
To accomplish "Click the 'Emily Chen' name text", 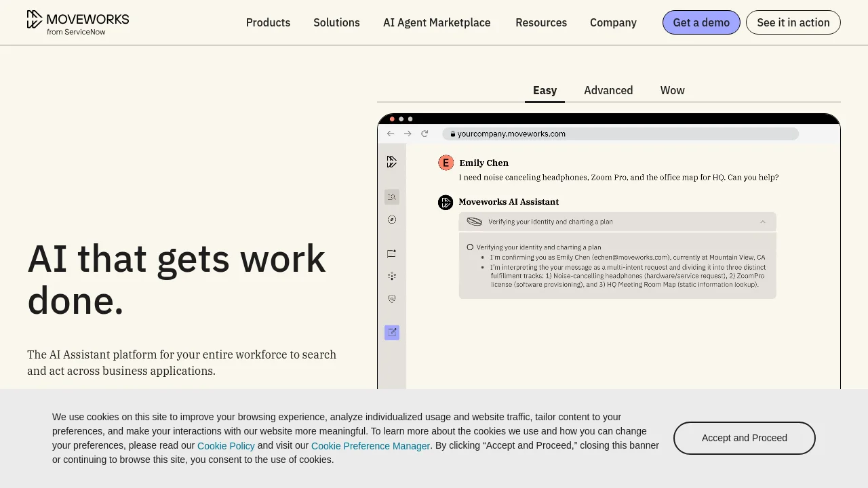I will 484,163.
